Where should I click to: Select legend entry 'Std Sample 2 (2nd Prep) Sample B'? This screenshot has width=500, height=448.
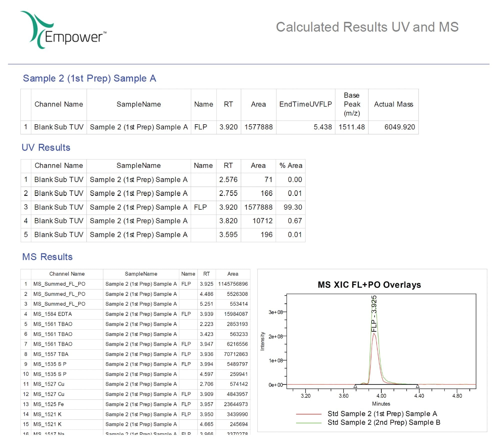tap(384, 422)
